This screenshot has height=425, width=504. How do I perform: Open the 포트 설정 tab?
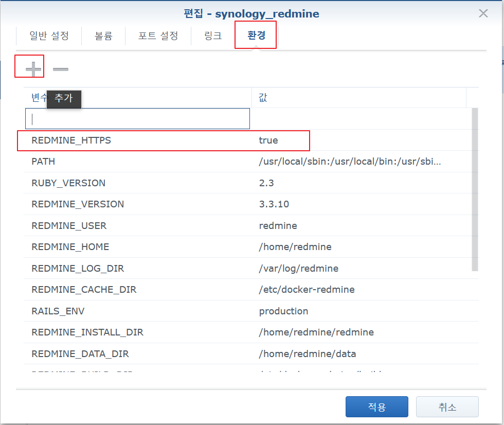click(x=158, y=36)
